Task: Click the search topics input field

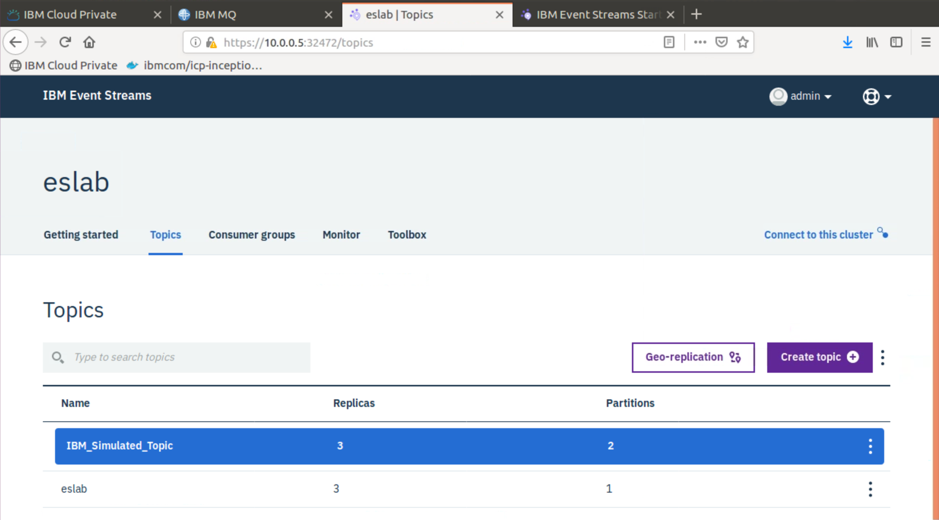Action: pyautogui.click(x=177, y=358)
